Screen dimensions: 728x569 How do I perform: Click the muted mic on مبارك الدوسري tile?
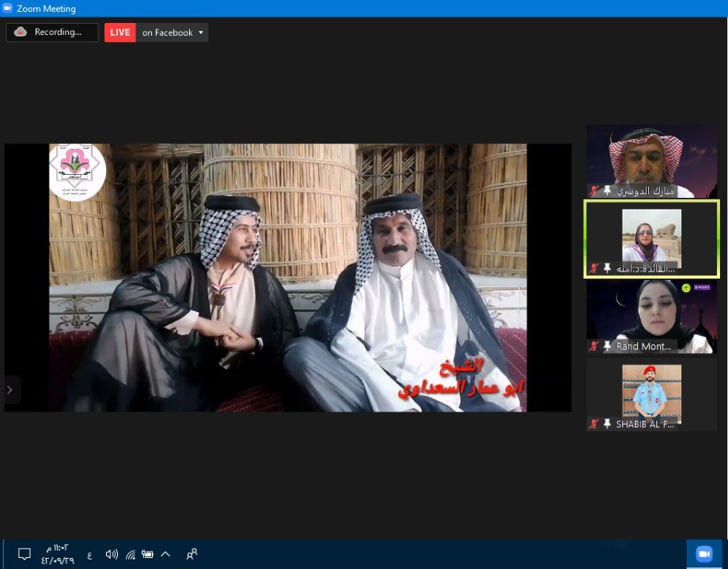(593, 191)
